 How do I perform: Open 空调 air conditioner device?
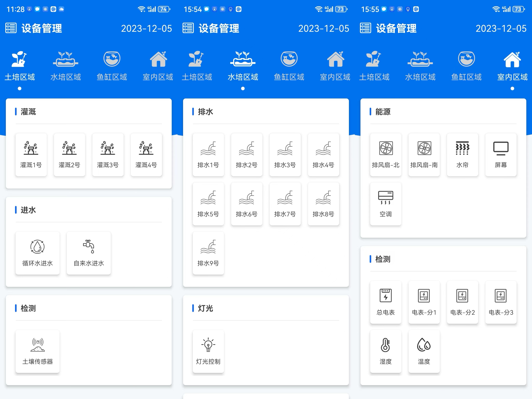386,204
